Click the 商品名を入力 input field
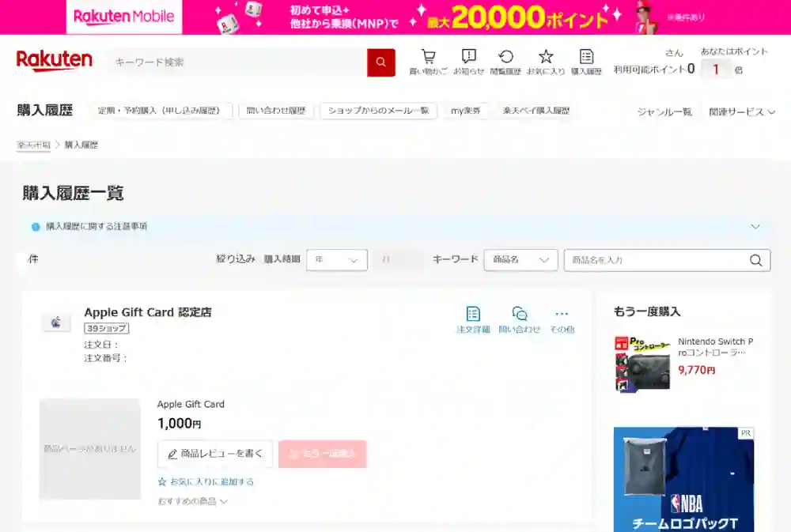Screen dimensions: 791x532 point(667,260)
